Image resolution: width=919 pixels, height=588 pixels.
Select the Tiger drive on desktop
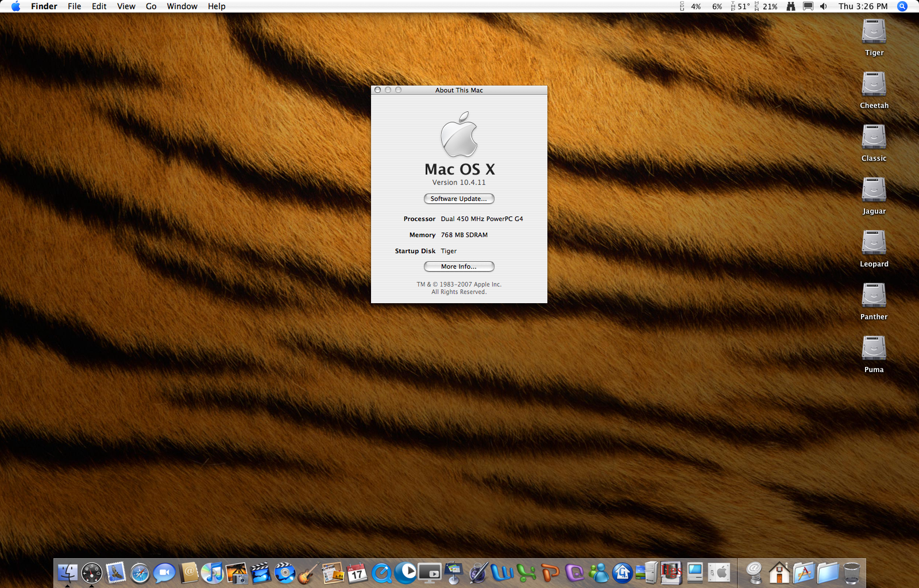point(874,32)
